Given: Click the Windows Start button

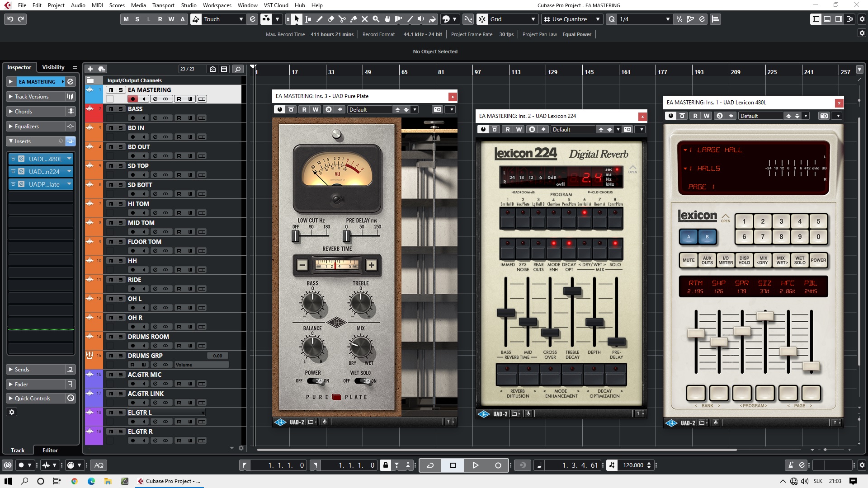Looking at the screenshot, I should tap(8, 481).
